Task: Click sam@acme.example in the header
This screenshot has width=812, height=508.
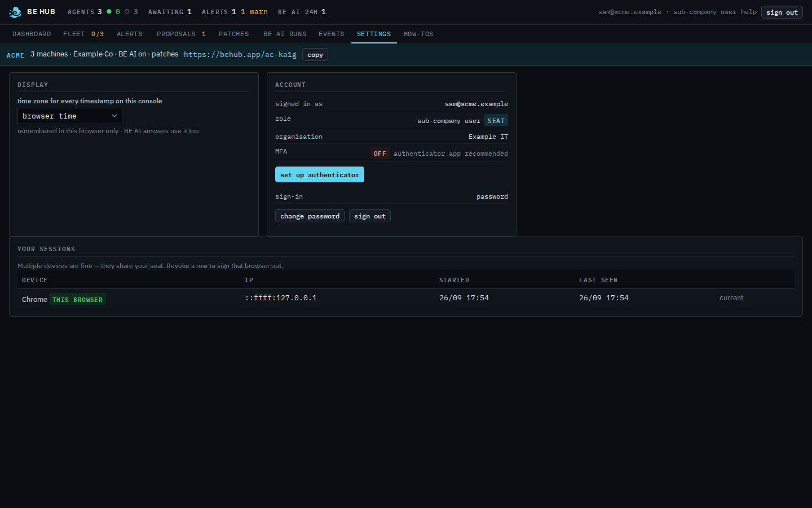Action: coord(630,12)
